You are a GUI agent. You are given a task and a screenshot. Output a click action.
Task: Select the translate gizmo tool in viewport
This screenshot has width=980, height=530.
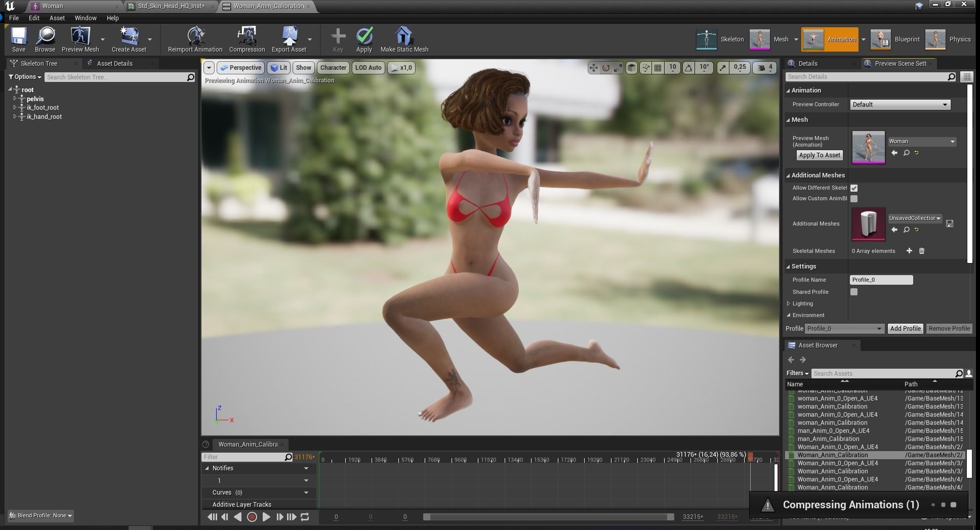point(593,68)
